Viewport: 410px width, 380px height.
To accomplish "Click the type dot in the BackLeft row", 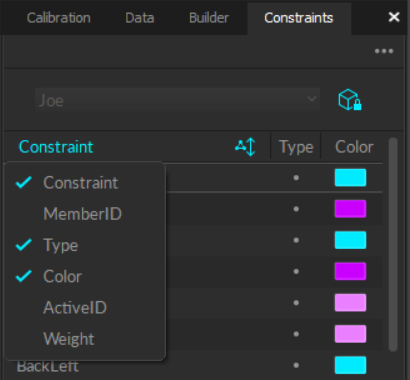I will 296,365.
